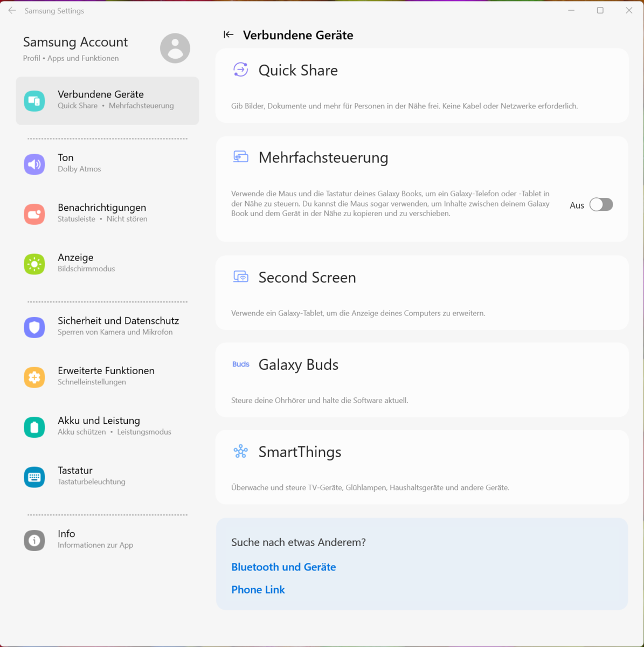Select Verbundene Geräte in the sidebar
The height and width of the screenshot is (647, 644).
(107, 101)
